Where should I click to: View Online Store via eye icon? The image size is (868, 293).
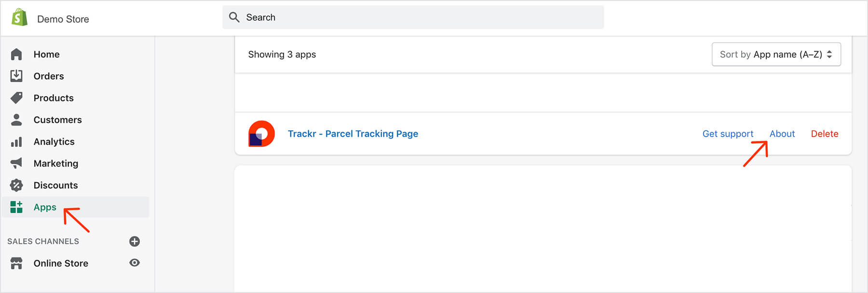(135, 263)
